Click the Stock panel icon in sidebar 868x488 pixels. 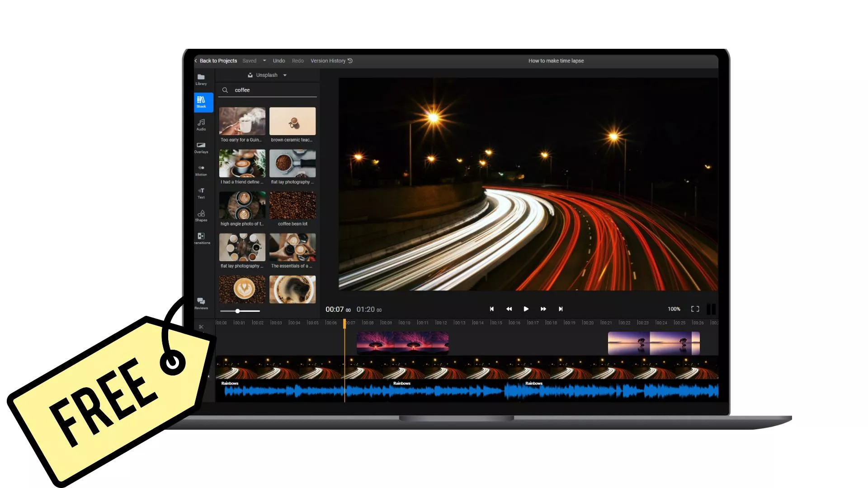click(x=201, y=101)
